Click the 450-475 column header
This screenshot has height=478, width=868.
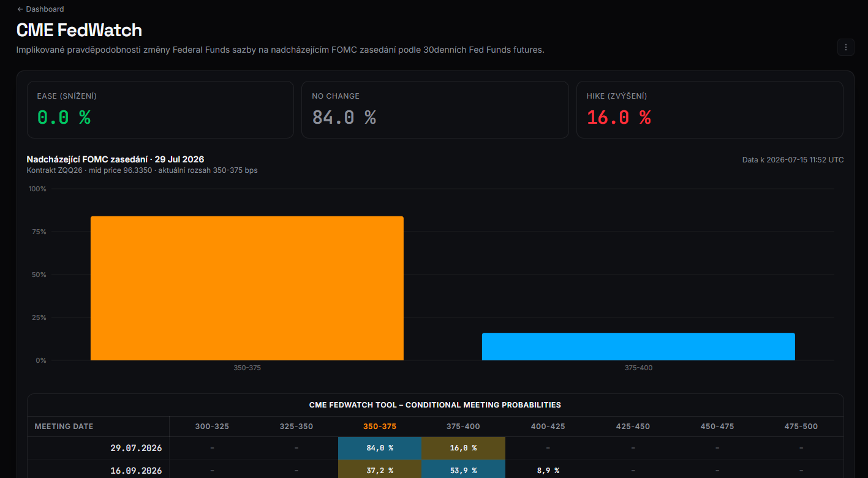717,427
